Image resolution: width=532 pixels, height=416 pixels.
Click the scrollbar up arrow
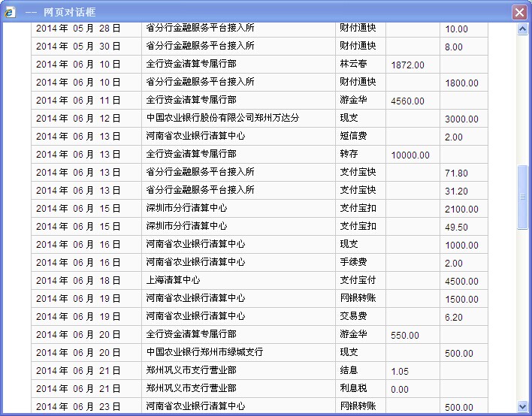tap(523, 29)
